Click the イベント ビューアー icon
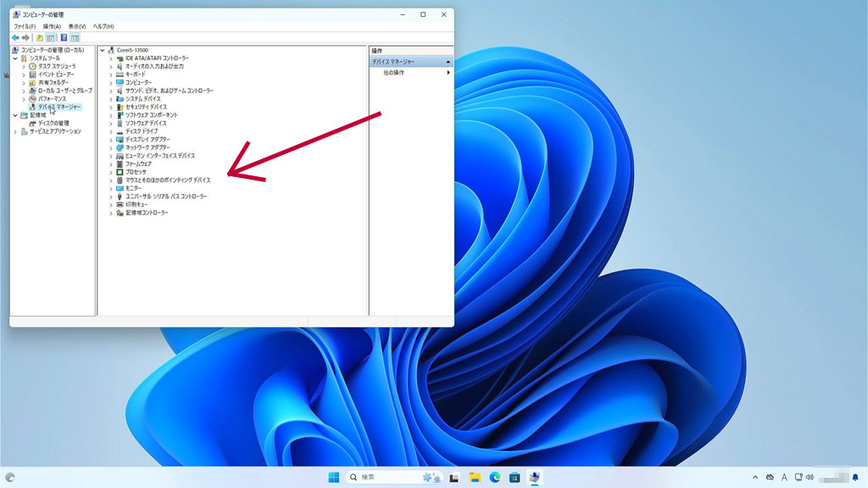The width and height of the screenshot is (868, 488). 32,75
